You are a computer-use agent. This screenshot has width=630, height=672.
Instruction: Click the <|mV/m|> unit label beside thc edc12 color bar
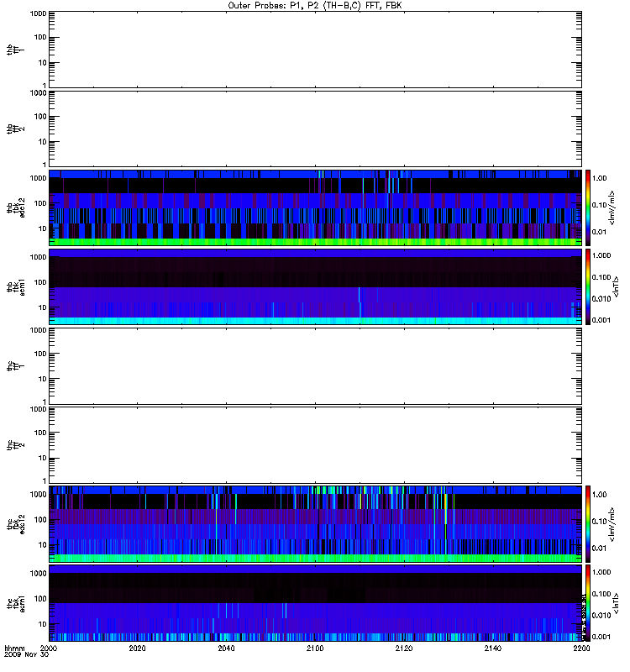(612, 523)
